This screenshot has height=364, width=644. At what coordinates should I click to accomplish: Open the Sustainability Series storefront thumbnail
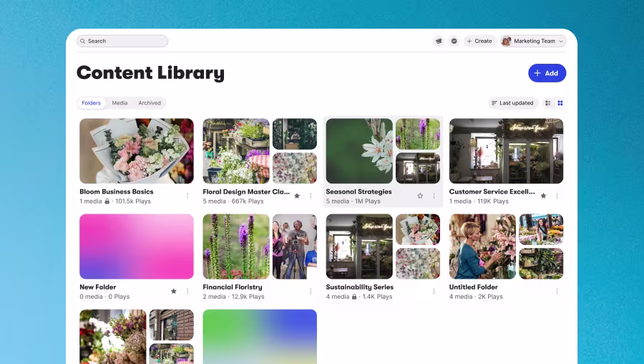pyautogui.click(x=359, y=246)
